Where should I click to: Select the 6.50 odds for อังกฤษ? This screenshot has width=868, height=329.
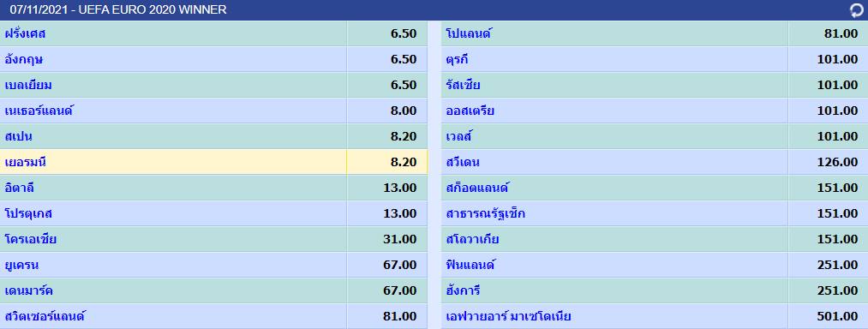click(403, 59)
